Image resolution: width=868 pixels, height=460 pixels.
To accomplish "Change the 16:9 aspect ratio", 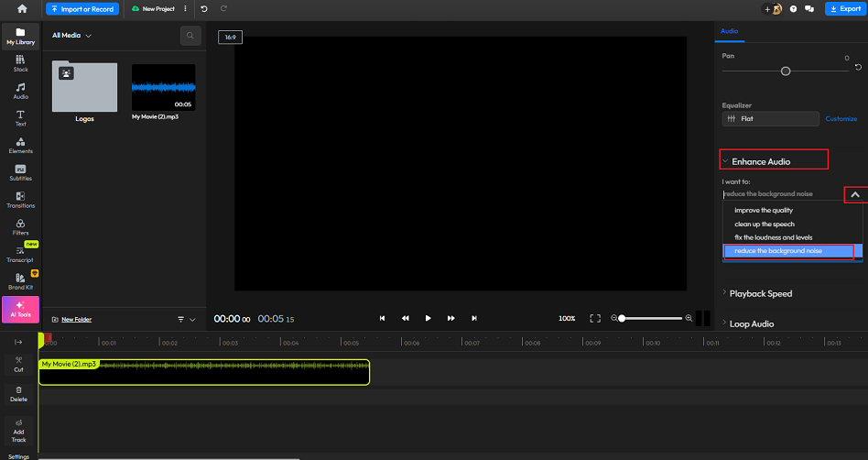I will pos(231,38).
